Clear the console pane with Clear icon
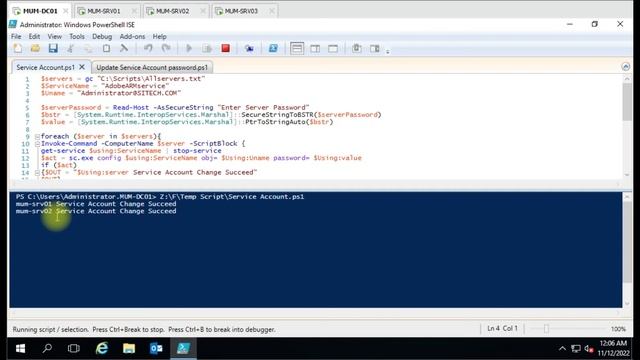The height and width of the screenshot is (360, 640). pos(124,48)
